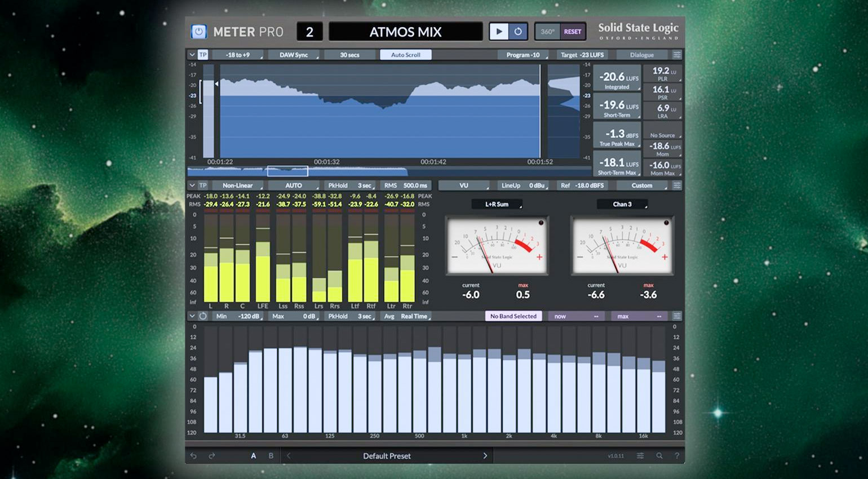Expand the Chan 3 VU source selector

pyautogui.click(x=622, y=204)
